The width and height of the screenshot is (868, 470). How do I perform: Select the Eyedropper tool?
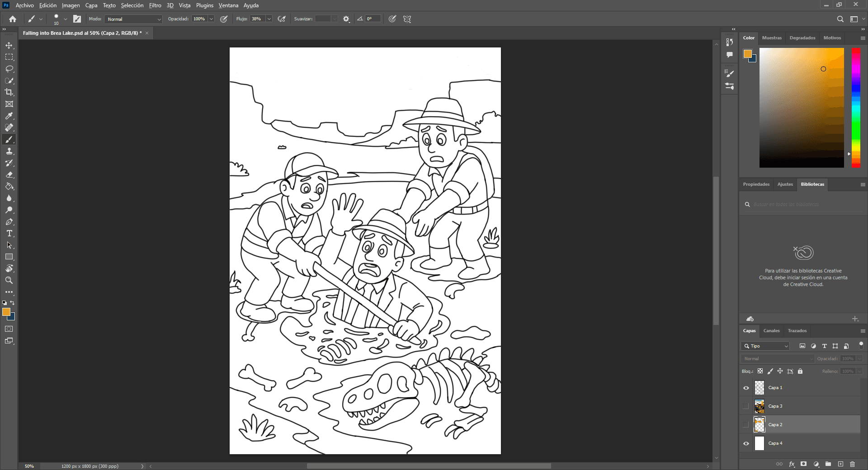(9, 116)
